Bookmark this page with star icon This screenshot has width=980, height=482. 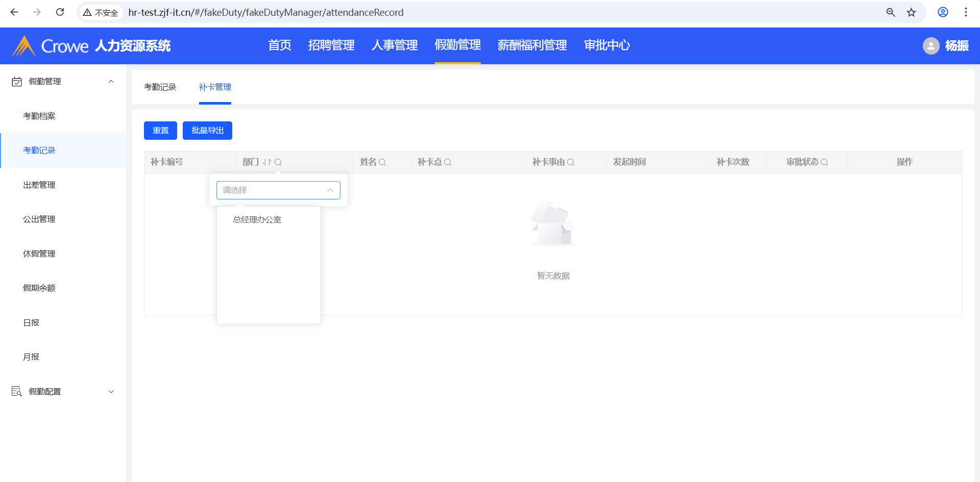coord(911,12)
